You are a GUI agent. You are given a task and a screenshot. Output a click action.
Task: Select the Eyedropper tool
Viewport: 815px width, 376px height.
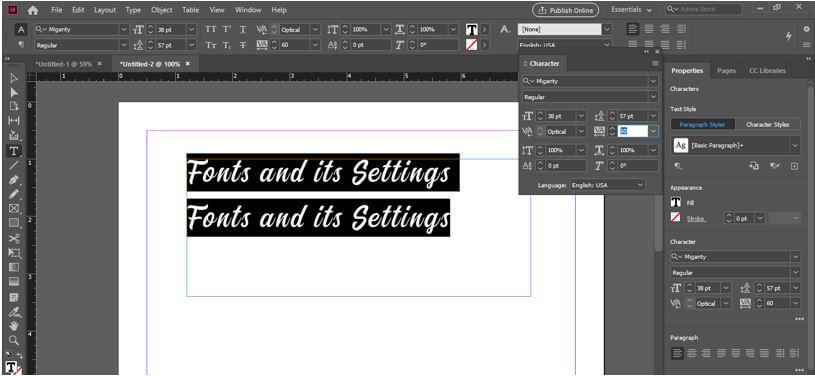coord(14,312)
